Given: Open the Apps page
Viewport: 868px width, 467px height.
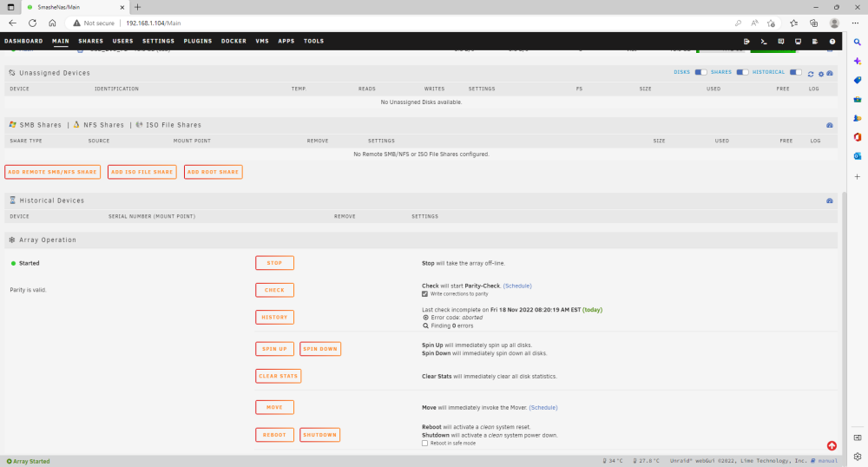Looking at the screenshot, I should click(286, 41).
